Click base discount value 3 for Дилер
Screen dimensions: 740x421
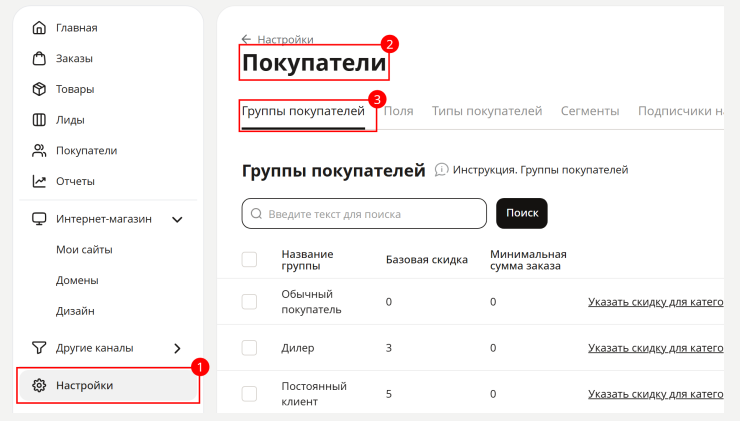389,348
